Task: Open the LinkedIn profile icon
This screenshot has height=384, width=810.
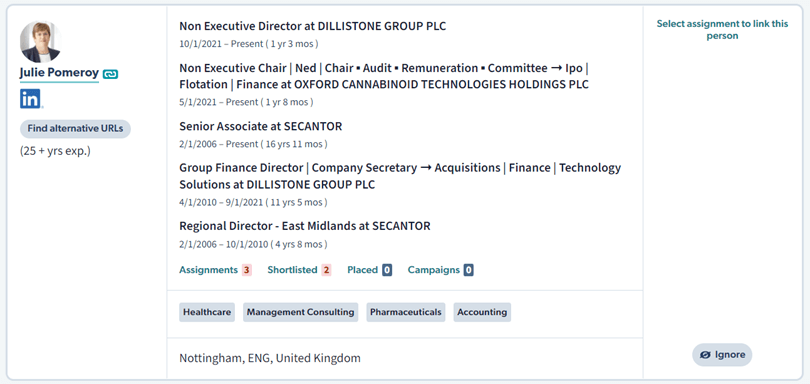Action: 30,99
